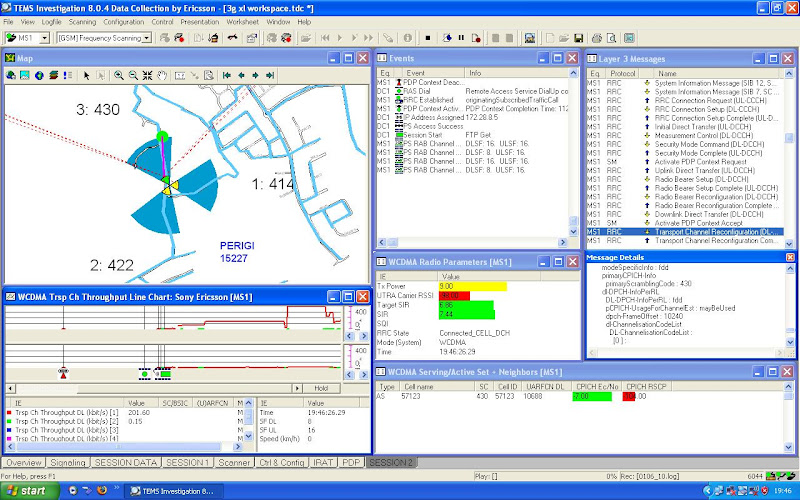This screenshot has height=500, width=800.
Task: Switch to the IRAT worksheet tab
Action: pyautogui.click(x=322, y=462)
